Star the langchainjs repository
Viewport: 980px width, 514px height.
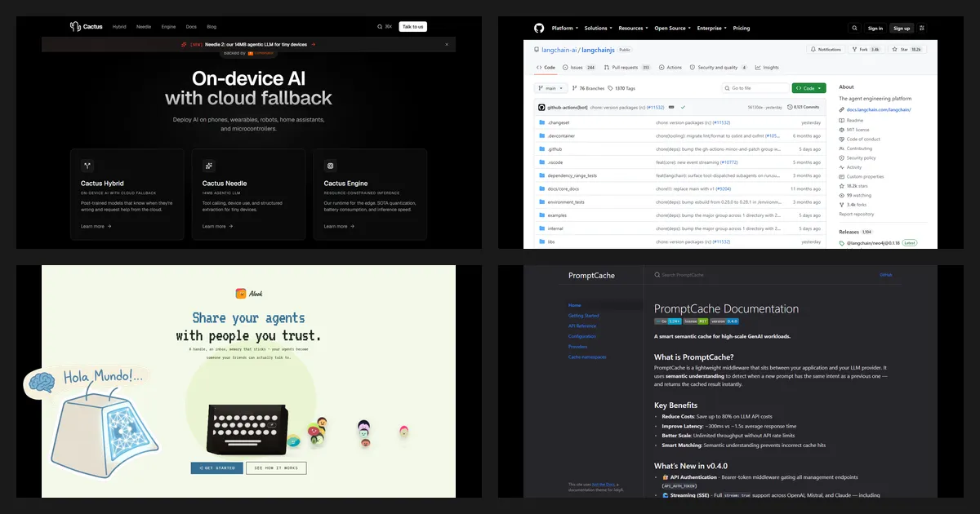907,50
